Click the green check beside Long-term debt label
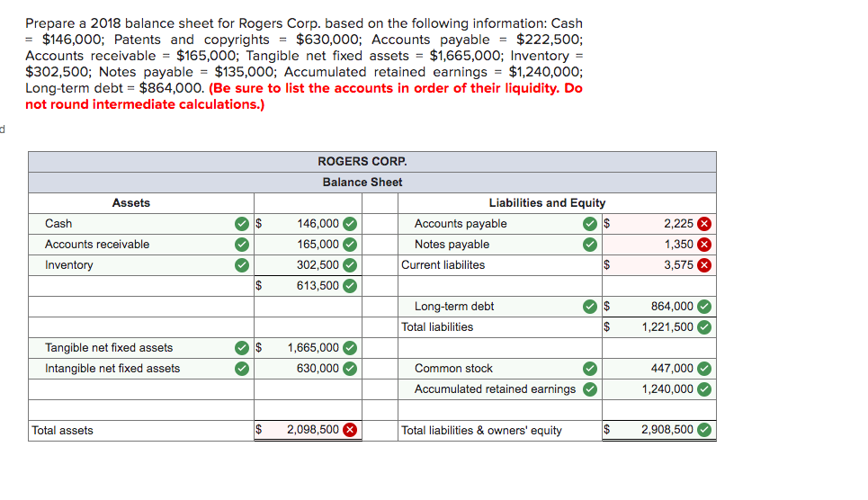 point(590,306)
